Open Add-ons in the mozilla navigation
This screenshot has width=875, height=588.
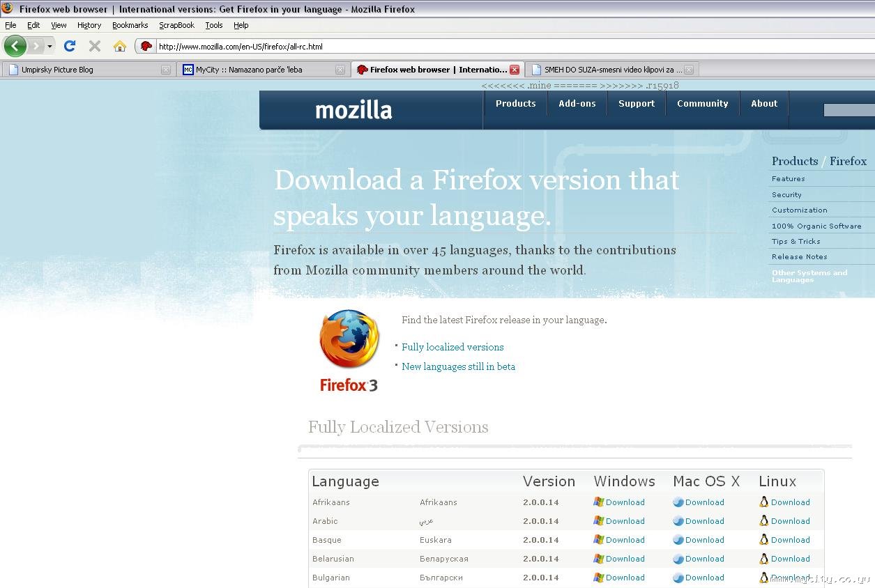point(577,104)
